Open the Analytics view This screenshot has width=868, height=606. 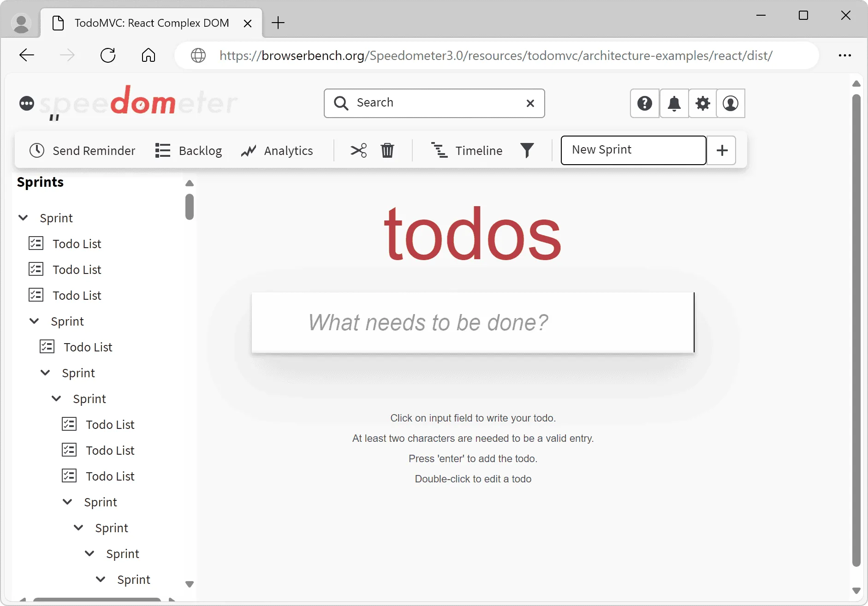click(277, 150)
